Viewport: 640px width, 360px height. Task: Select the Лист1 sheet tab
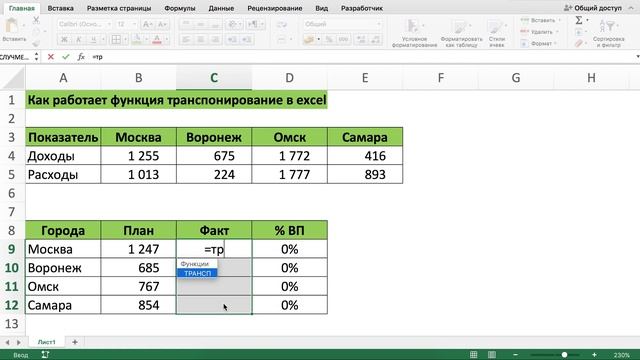(x=47, y=342)
